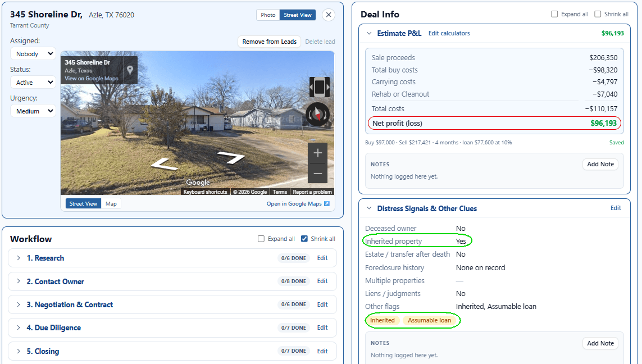Click the Assumable loan tag chip

tap(429, 320)
